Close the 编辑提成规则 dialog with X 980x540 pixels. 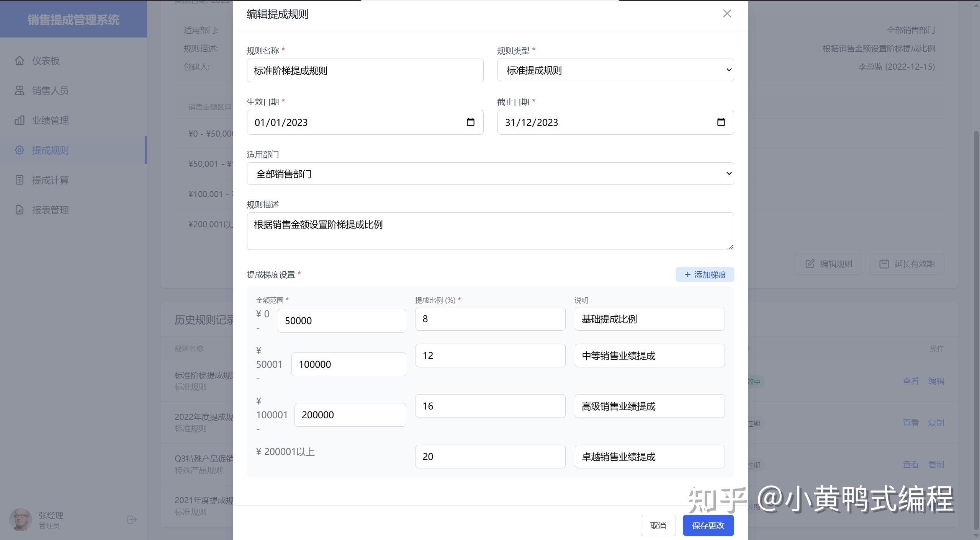pos(727,14)
